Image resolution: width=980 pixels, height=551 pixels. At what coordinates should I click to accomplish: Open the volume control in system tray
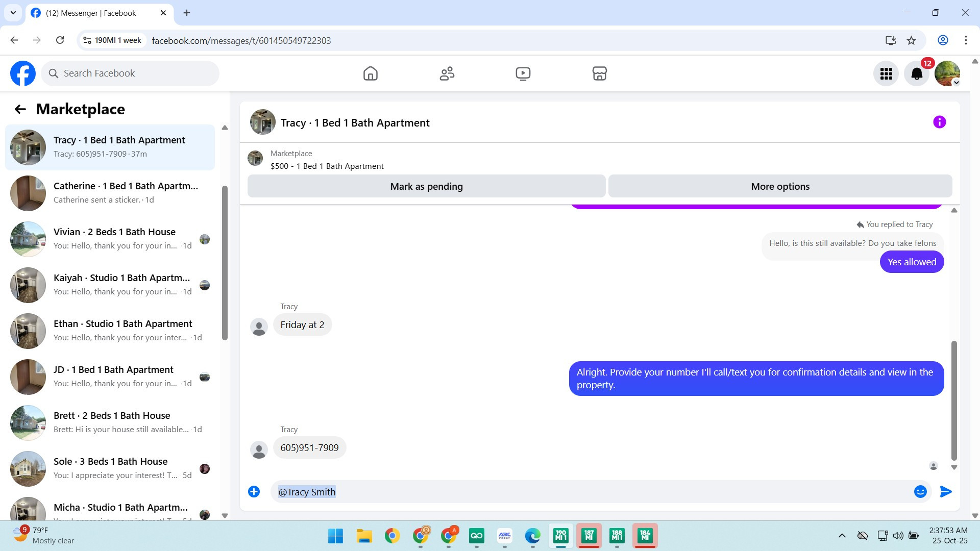tap(898, 536)
